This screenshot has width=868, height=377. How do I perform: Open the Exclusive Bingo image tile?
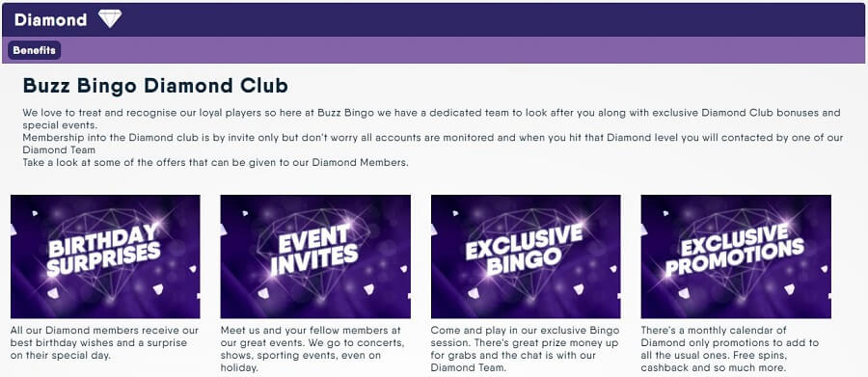[526, 256]
